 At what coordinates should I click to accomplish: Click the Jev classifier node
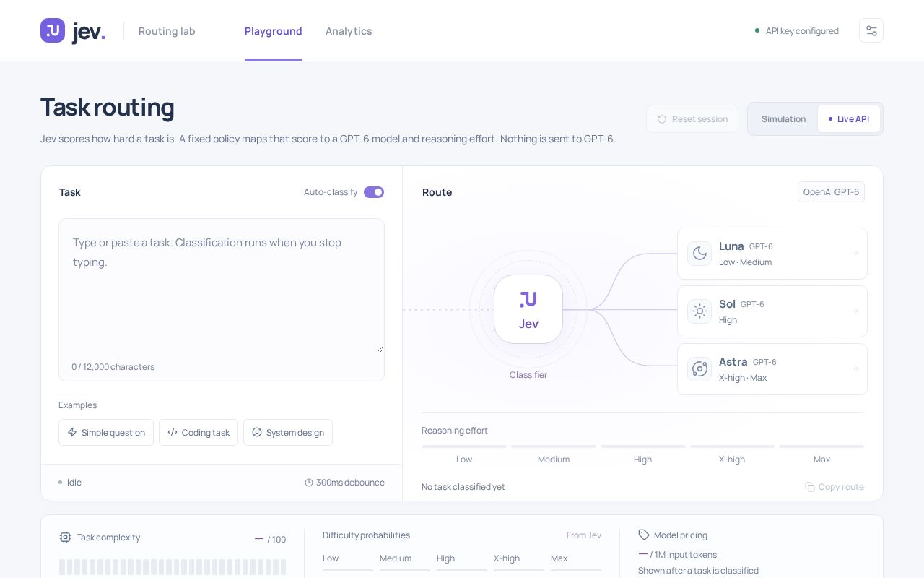pyautogui.click(x=528, y=309)
